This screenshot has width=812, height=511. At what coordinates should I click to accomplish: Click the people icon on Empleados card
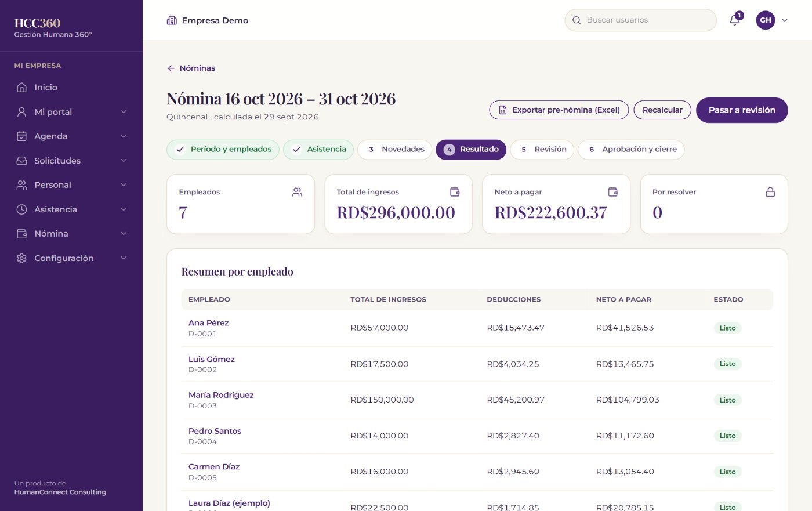tap(297, 192)
